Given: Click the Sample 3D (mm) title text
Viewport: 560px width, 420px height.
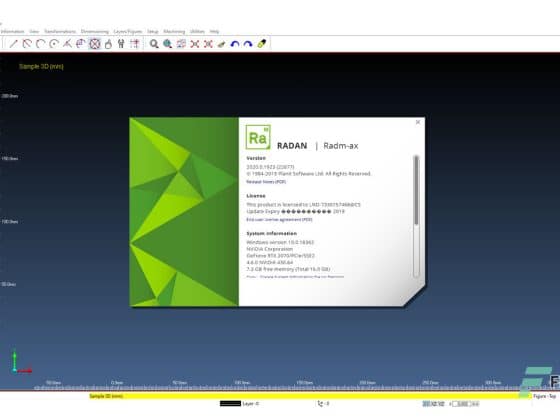Looking at the screenshot, I should 41,66.
